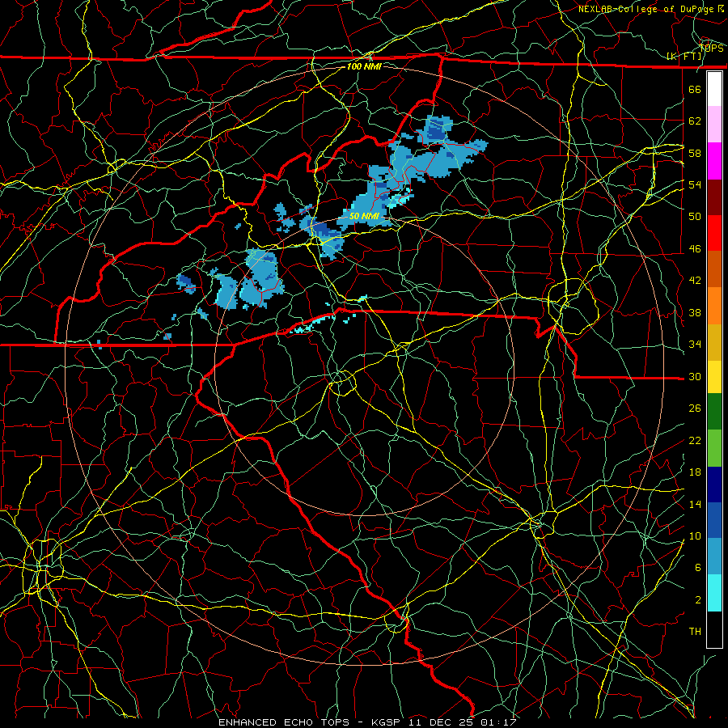Click the bright red legend swatch
The image size is (728, 728).
tap(714, 233)
